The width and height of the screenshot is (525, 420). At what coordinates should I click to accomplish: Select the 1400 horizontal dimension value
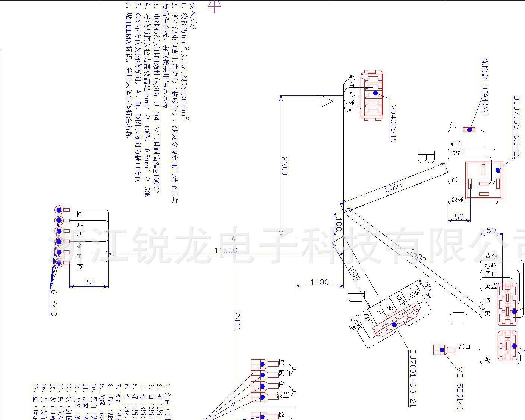320,282
